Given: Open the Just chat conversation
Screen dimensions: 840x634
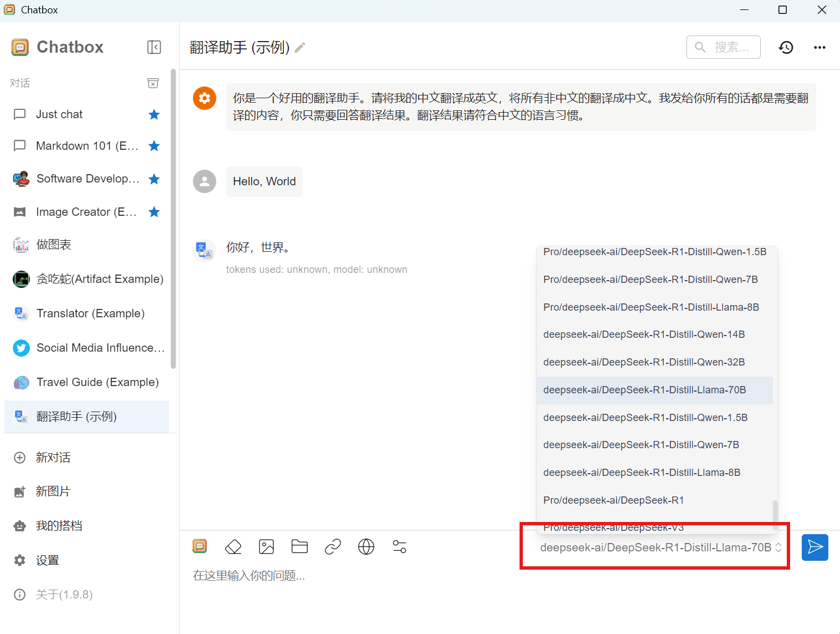Looking at the screenshot, I should click(86, 114).
